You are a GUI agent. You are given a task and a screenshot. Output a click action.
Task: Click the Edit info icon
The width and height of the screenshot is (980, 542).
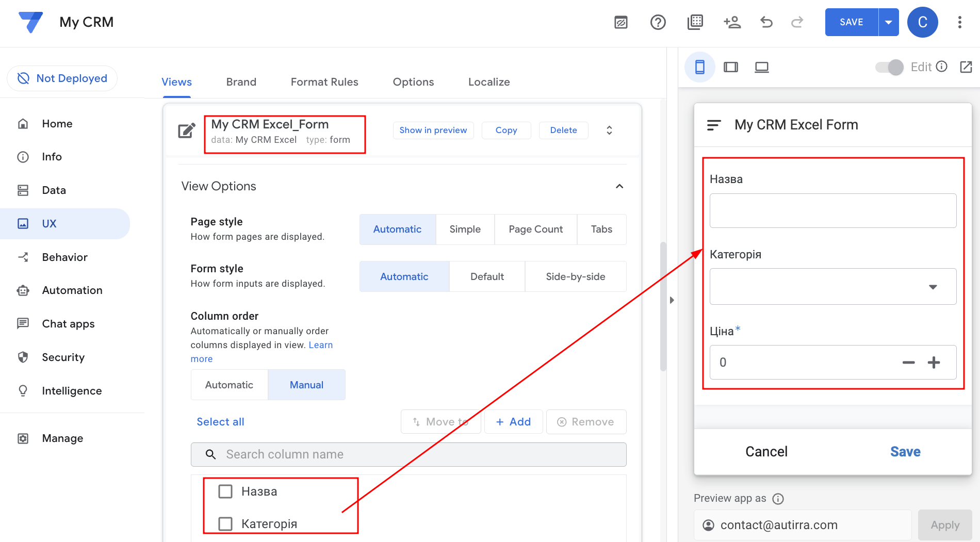pyautogui.click(x=942, y=67)
